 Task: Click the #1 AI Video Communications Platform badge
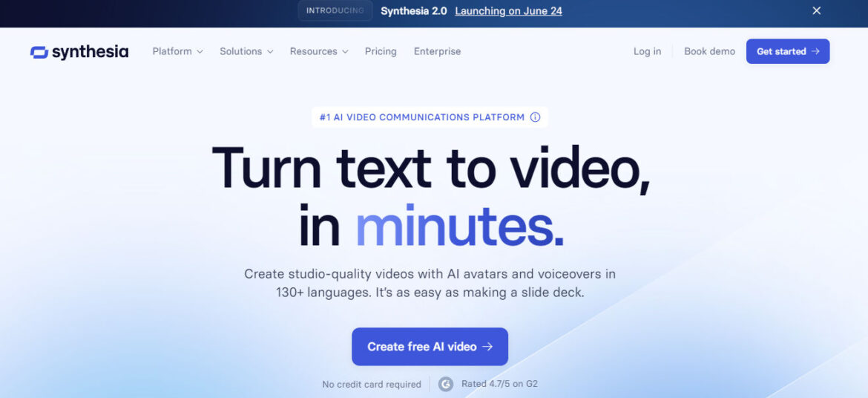point(430,117)
